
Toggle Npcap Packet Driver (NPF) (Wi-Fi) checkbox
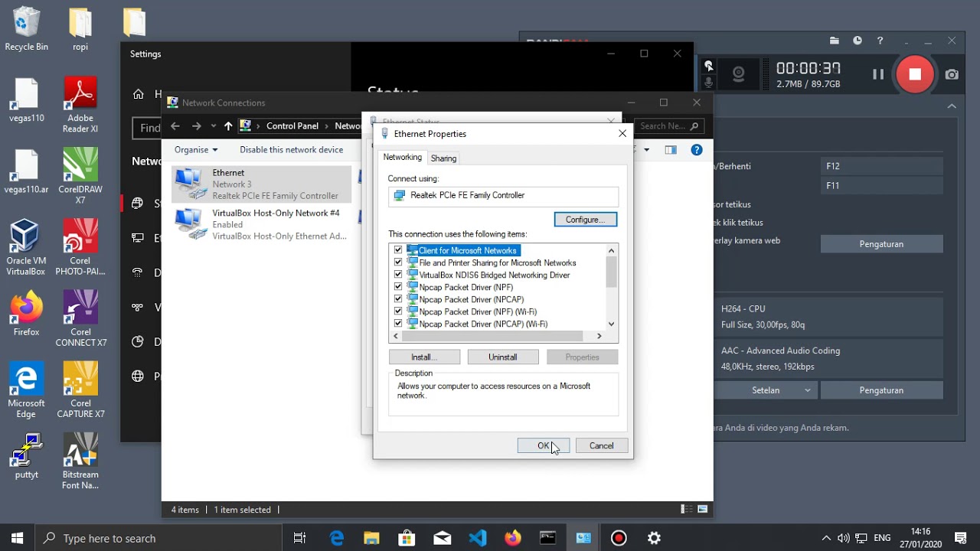[397, 311]
